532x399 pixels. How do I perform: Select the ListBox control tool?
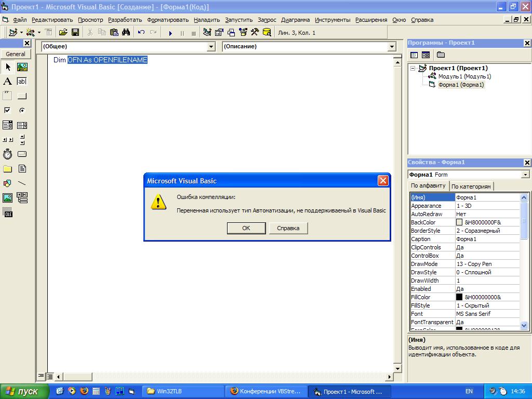coord(22,125)
